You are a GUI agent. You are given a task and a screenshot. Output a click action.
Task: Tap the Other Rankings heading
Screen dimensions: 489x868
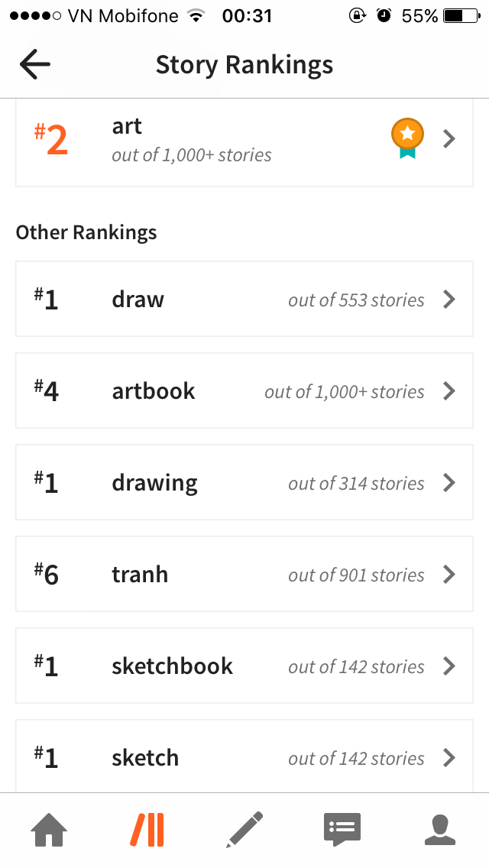tap(86, 232)
